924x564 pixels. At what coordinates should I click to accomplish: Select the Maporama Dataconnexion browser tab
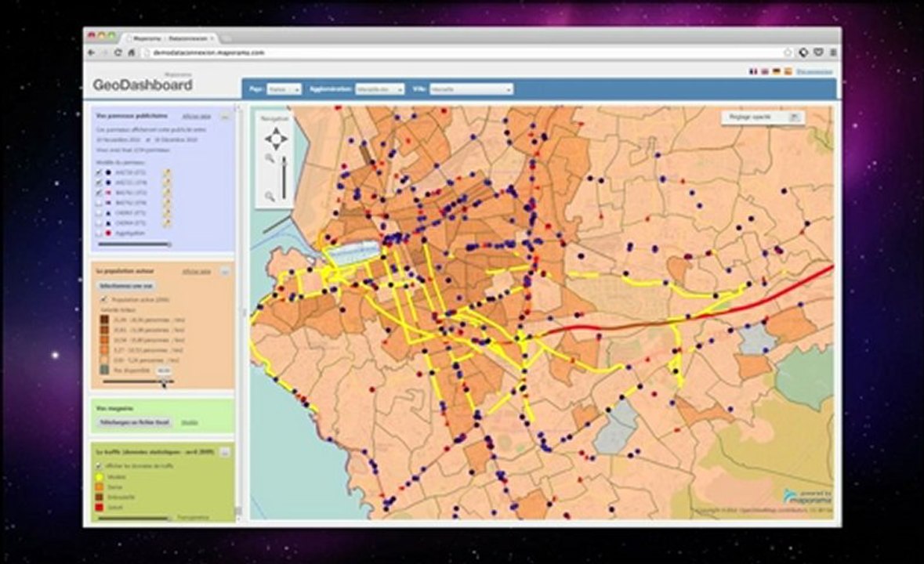170,38
